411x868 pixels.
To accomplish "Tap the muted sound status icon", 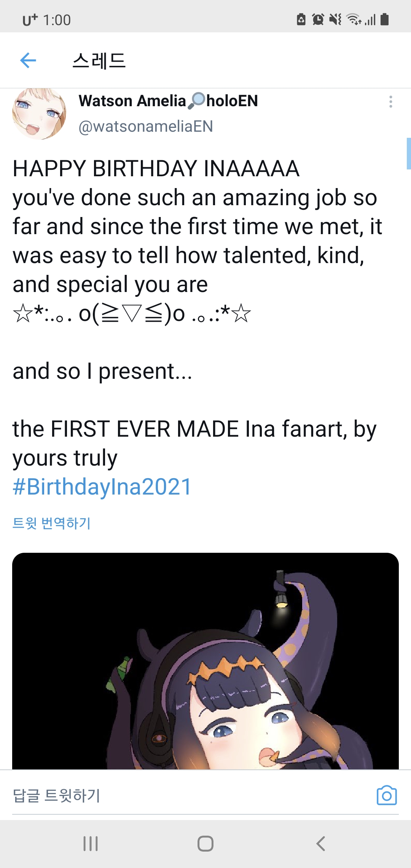I will point(335,19).
